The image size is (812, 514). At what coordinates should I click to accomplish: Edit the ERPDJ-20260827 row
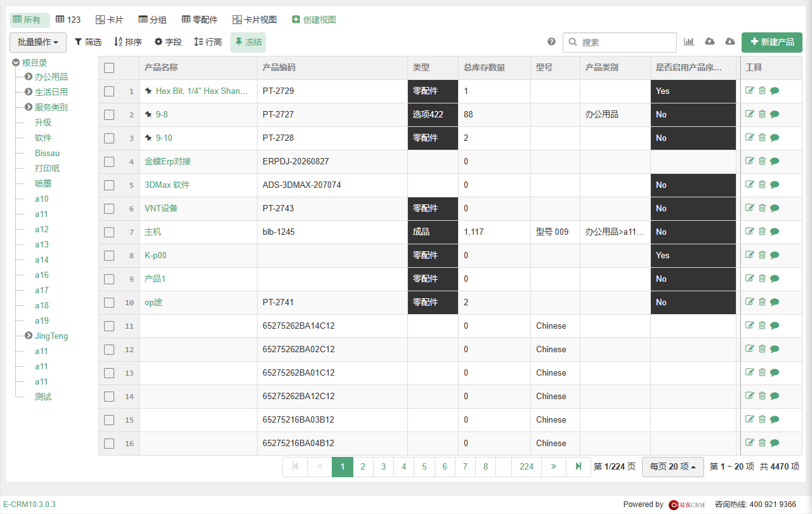click(750, 161)
